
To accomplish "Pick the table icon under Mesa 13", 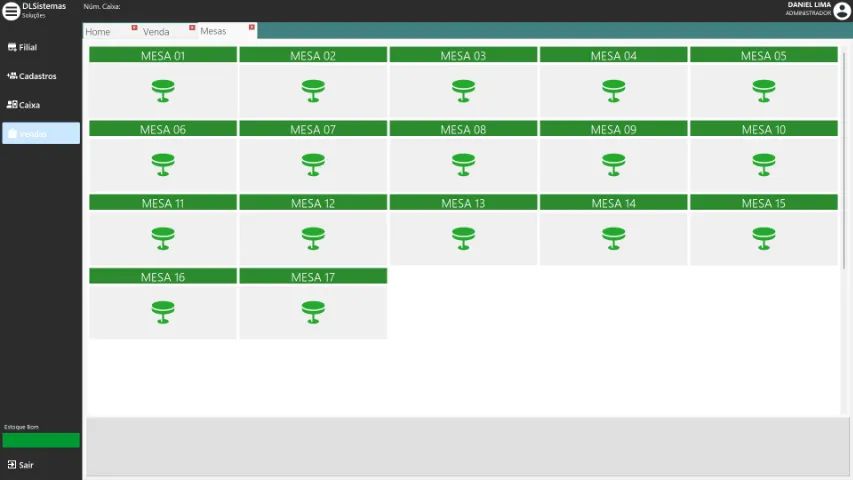I will coord(463,238).
